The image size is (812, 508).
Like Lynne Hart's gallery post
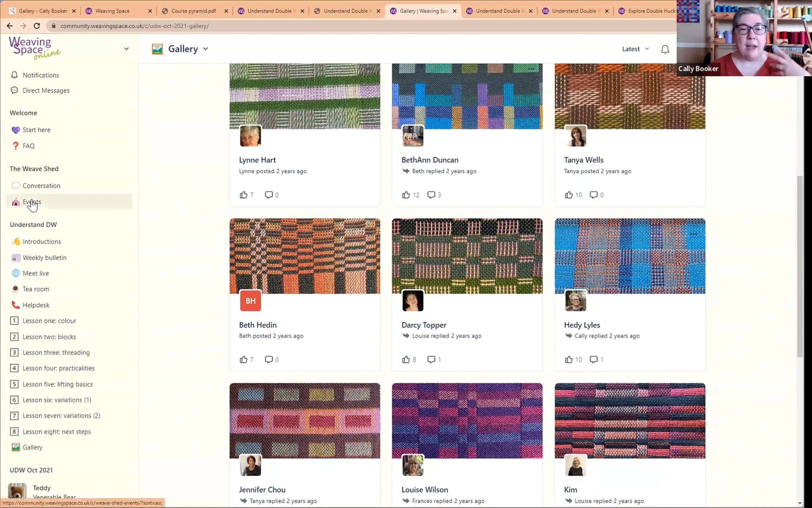[x=244, y=195]
